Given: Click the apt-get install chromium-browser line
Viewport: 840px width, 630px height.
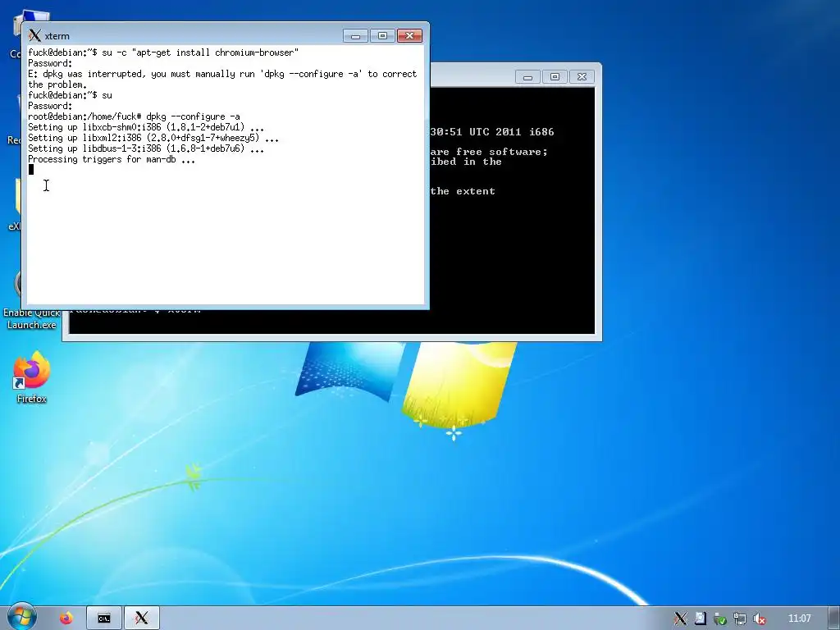Looking at the screenshot, I should pos(163,52).
